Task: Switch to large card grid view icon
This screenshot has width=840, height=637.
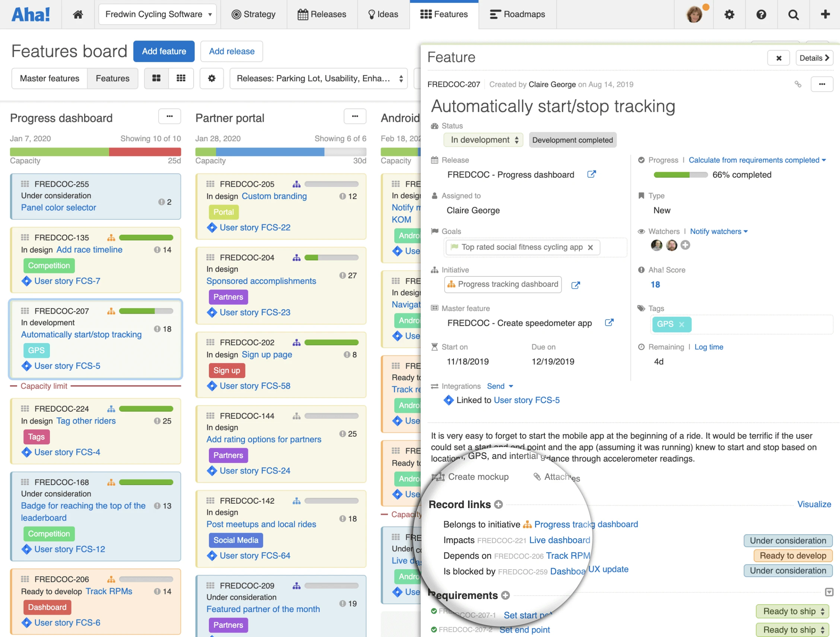Action: click(x=156, y=78)
